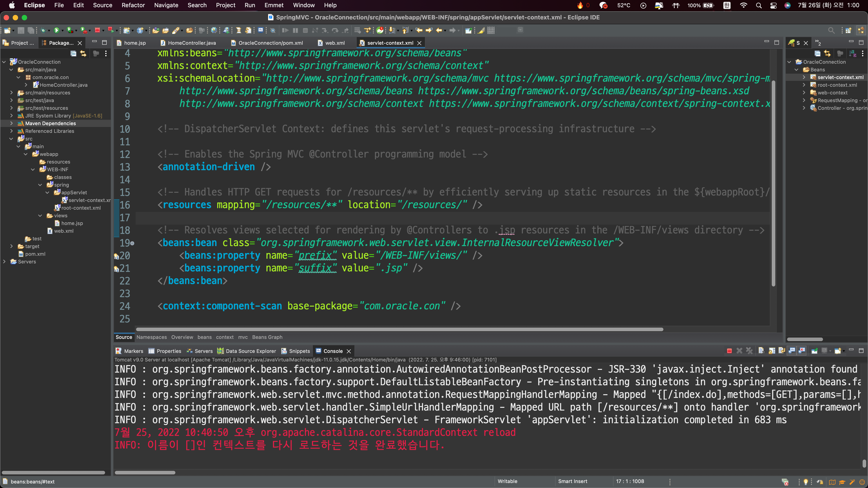Click the green Run button in toolbar
Image resolution: width=868 pixels, height=488 pixels.
pyautogui.click(x=57, y=30)
